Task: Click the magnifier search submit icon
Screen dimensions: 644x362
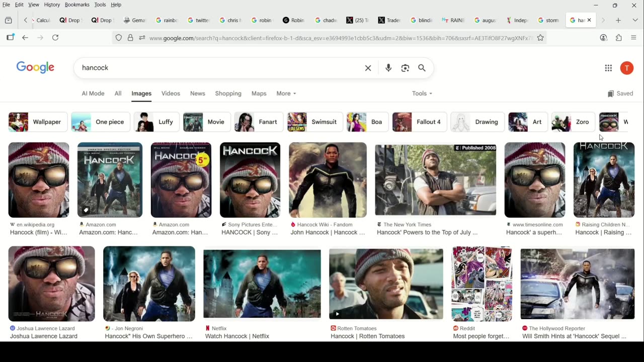Action: pos(422,68)
